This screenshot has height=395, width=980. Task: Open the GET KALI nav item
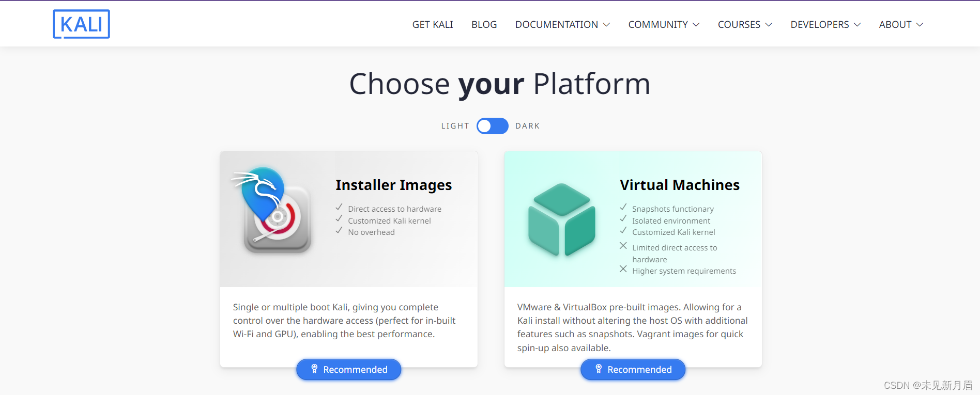point(433,25)
